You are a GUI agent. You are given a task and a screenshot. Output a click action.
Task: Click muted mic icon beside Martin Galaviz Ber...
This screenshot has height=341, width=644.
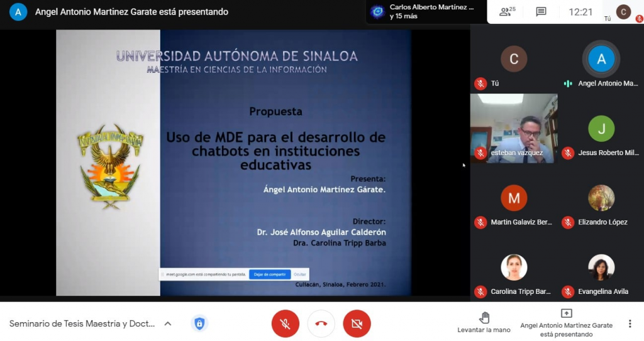pos(480,222)
